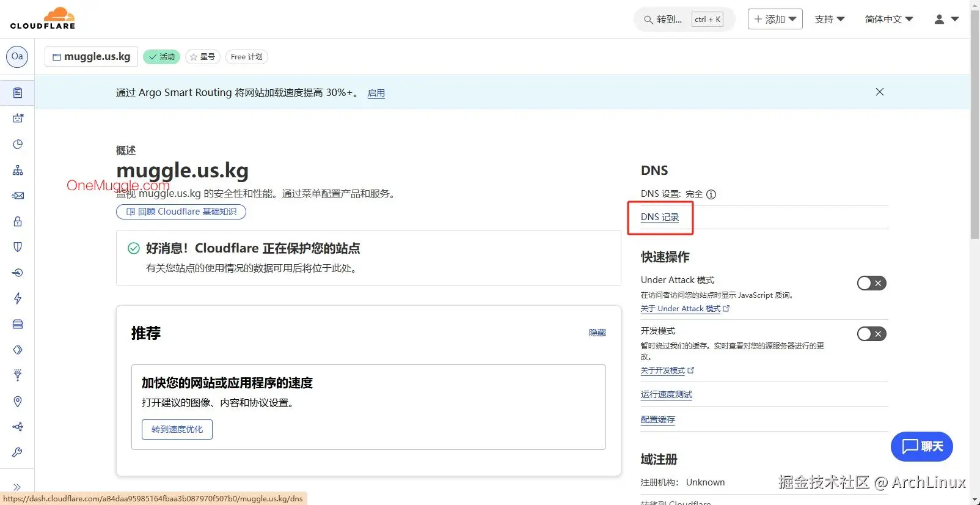
Task: Click 转到速度优化 button
Action: pyautogui.click(x=177, y=429)
